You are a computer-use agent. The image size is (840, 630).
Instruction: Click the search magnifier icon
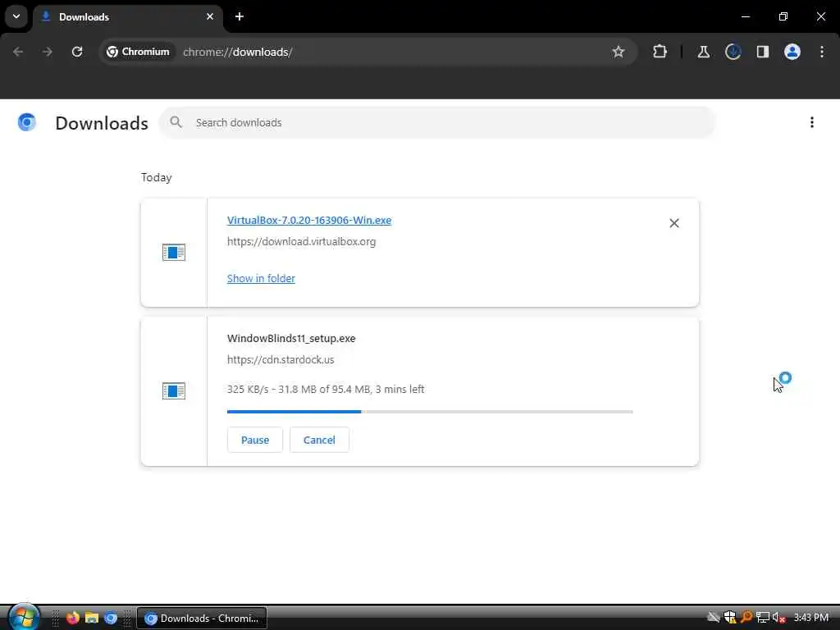click(176, 123)
